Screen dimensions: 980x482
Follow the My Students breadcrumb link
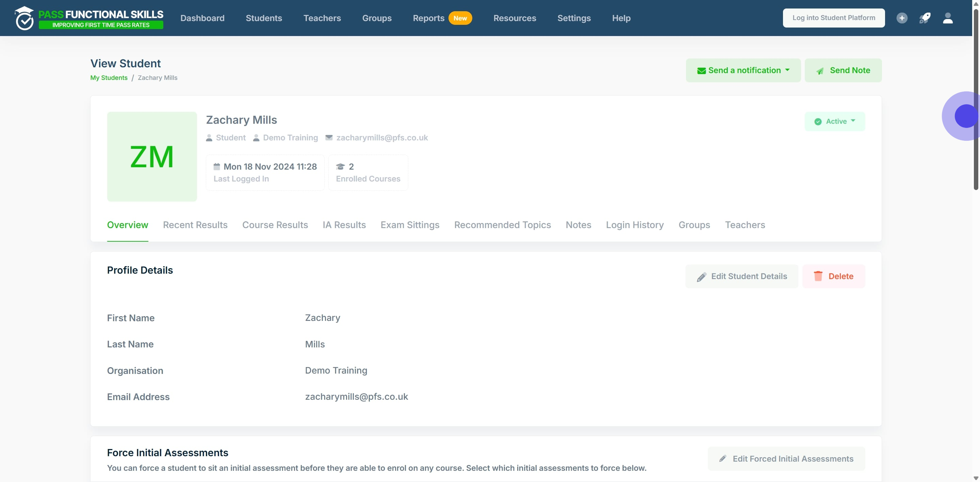click(x=109, y=78)
